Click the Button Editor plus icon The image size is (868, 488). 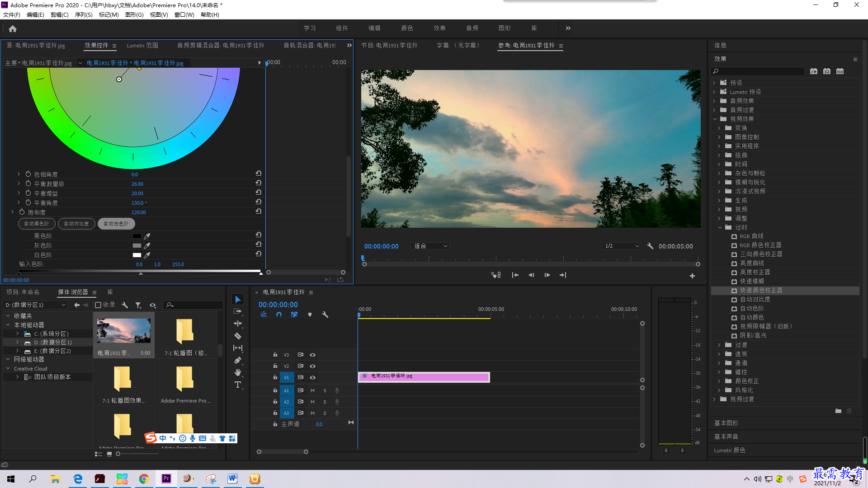pyautogui.click(x=692, y=276)
